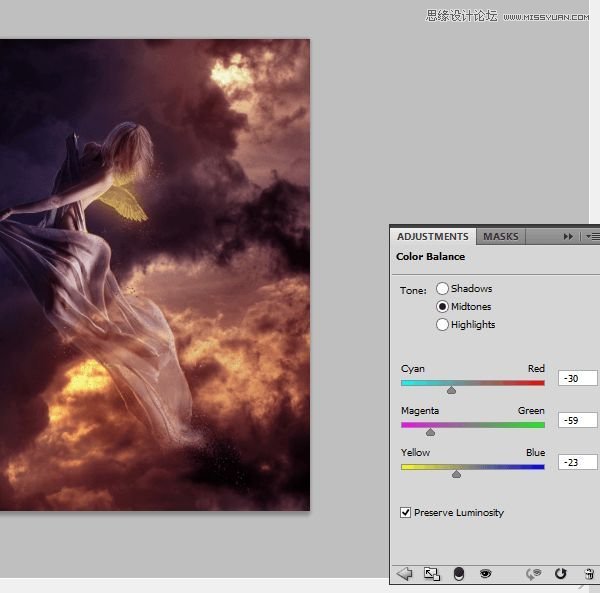The width and height of the screenshot is (600, 593).
Task: Select the Midtones tone radio button
Action: coord(442,306)
